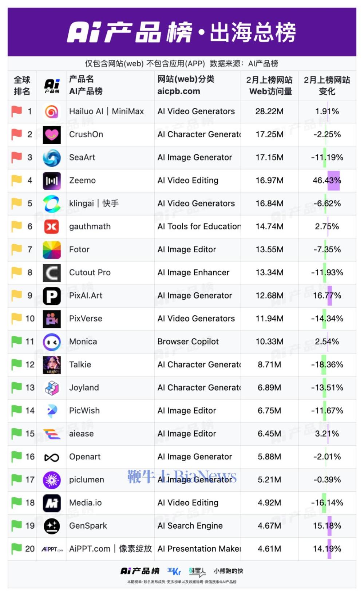Click the GenSpark star icon
Viewport: 364px width, 596px height.
click(52, 526)
